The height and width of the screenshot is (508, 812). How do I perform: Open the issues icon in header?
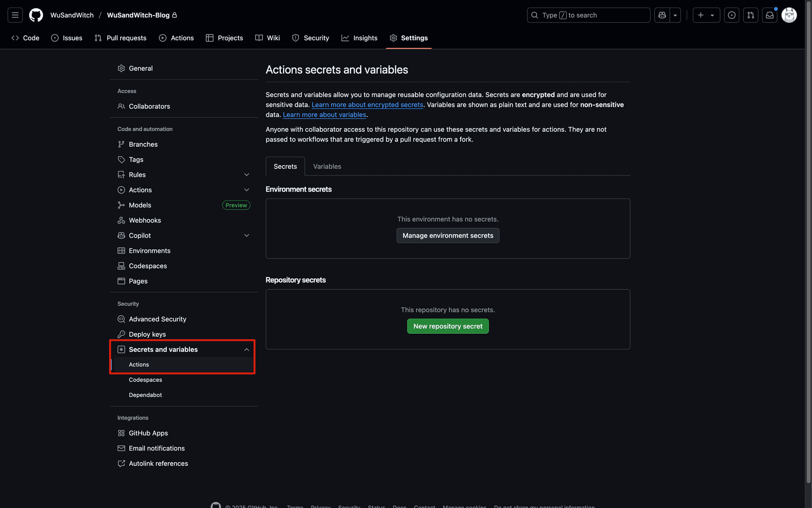click(x=732, y=15)
